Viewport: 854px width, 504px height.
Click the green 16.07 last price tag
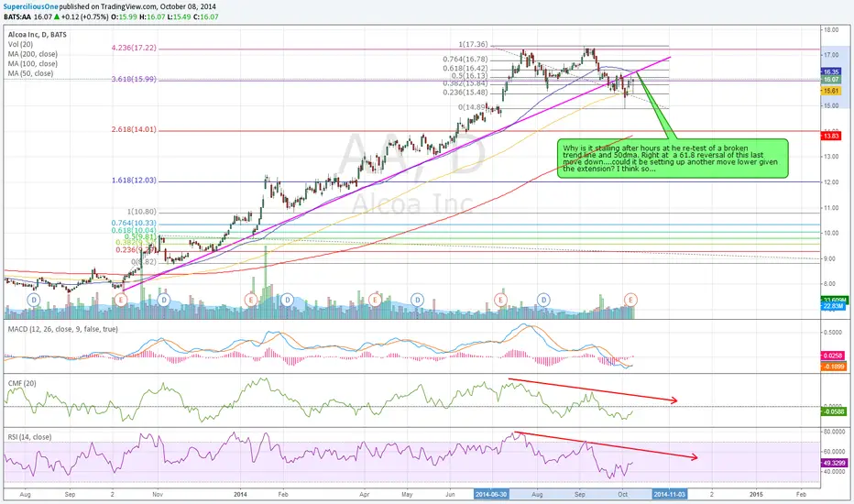tap(831, 80)
